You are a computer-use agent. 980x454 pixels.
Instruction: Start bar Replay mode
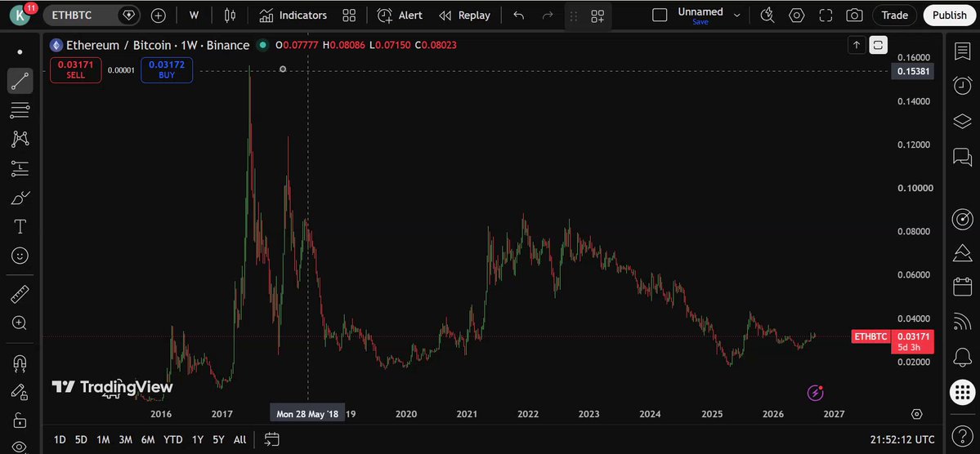click(x=464, y=15)
